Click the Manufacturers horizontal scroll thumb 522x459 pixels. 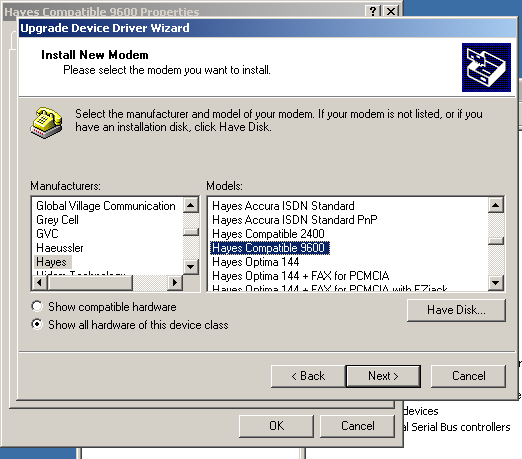pyautogui.click(x=90, y=283)
